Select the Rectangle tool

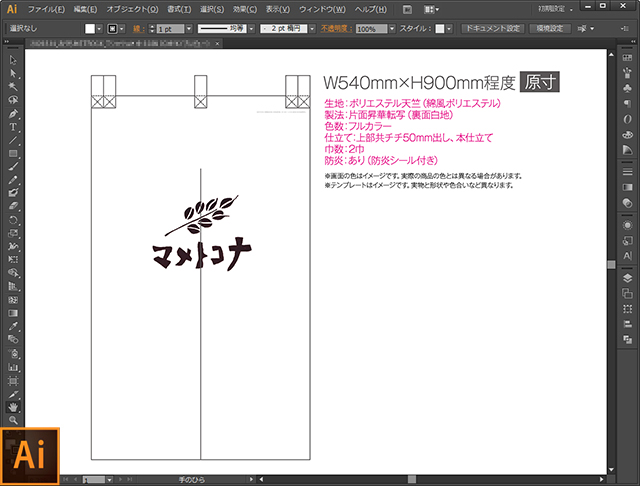pos(13,153)
